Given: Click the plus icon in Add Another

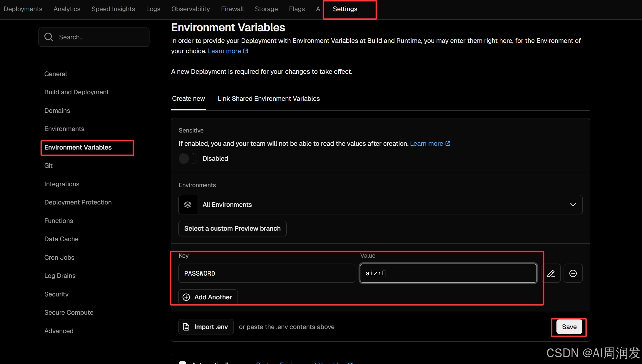Looking at the screenshot, I should (x=186, y=297).
